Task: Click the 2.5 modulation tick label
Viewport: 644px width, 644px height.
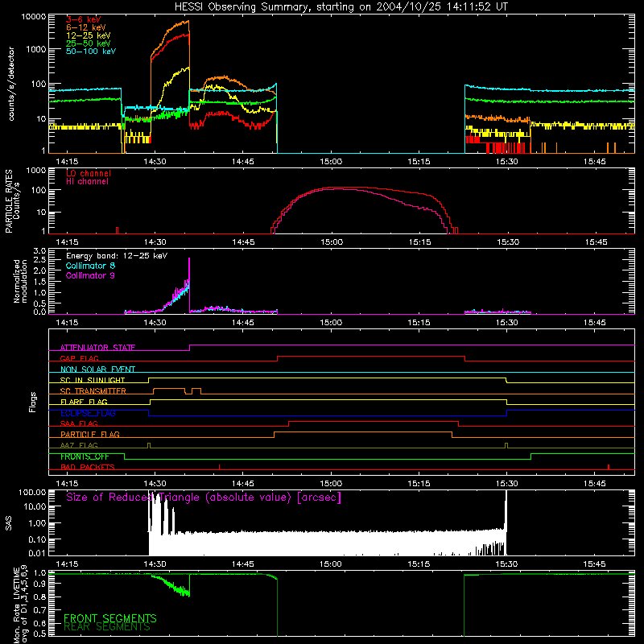Action: tap(39, 260)
